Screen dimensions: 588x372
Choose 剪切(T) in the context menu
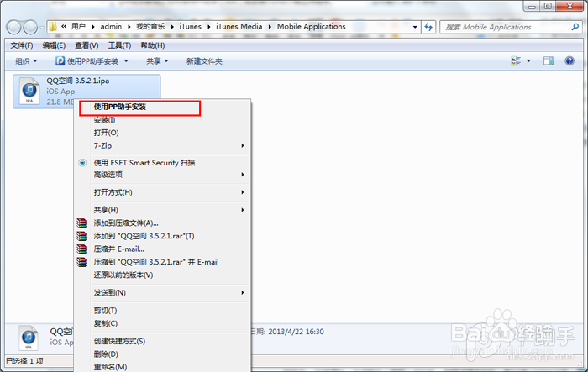coord(105,311)
